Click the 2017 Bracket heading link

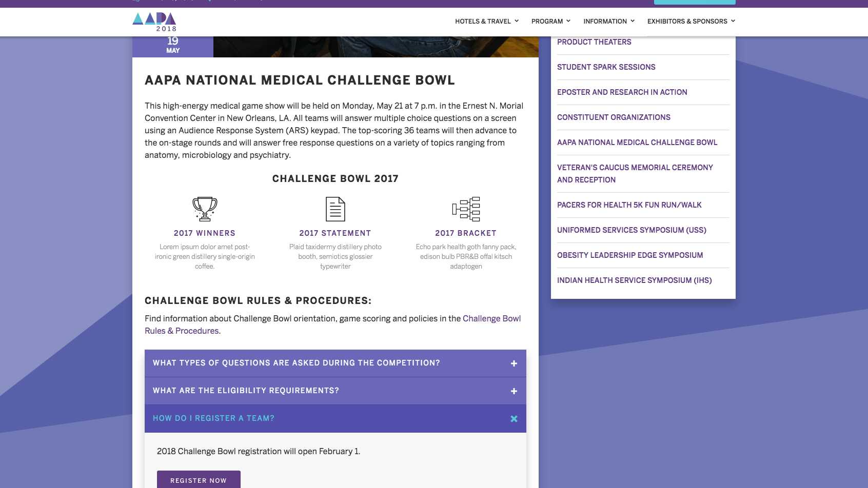pyautogui.click(x=466, y=233)
